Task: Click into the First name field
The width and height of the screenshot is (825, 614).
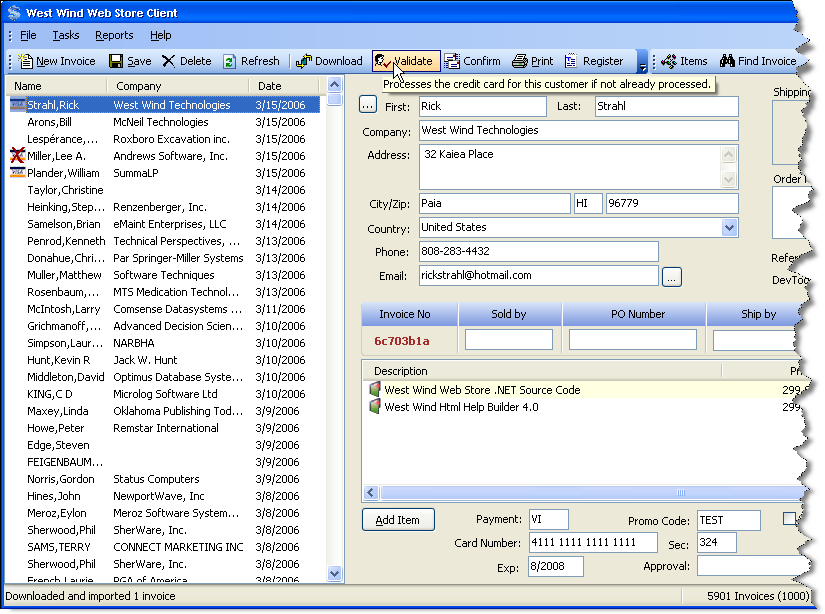Action: point(483,106)
